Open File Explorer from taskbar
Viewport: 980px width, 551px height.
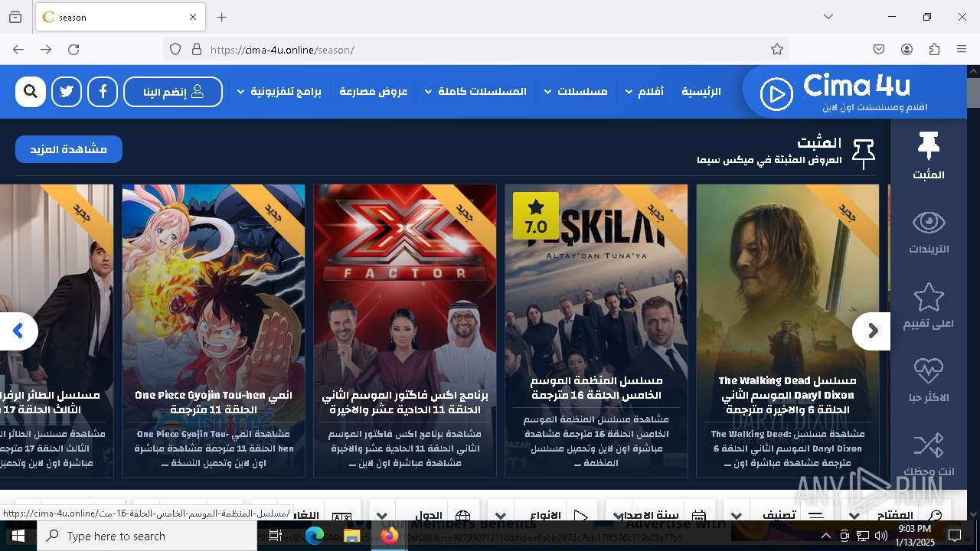pos(351,536)
